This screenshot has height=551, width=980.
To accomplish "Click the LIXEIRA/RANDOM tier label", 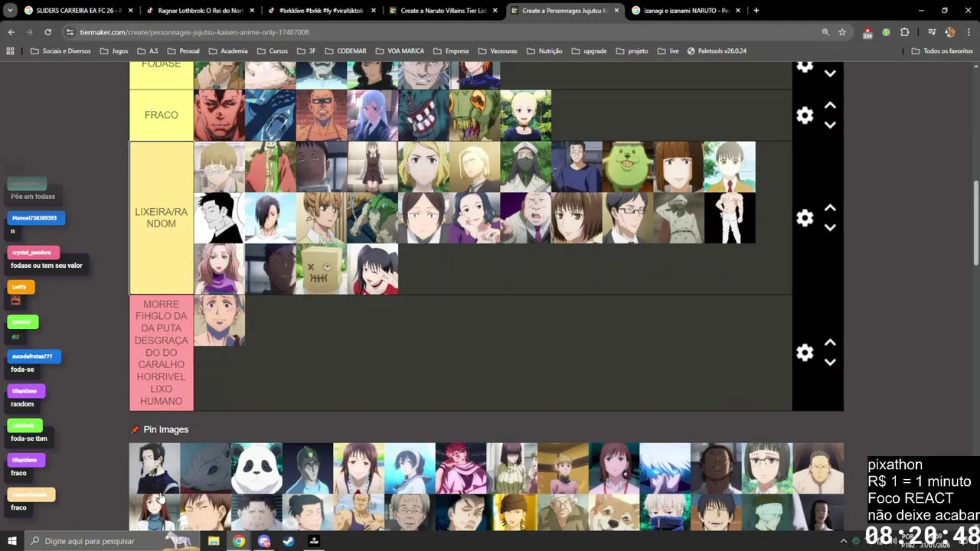I will tap(162, 218).
